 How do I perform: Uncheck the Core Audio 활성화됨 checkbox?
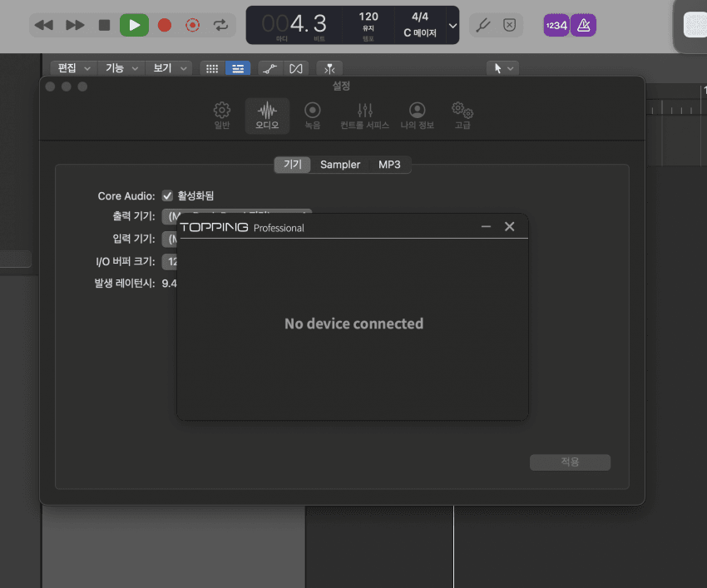[x=167, y=195]
